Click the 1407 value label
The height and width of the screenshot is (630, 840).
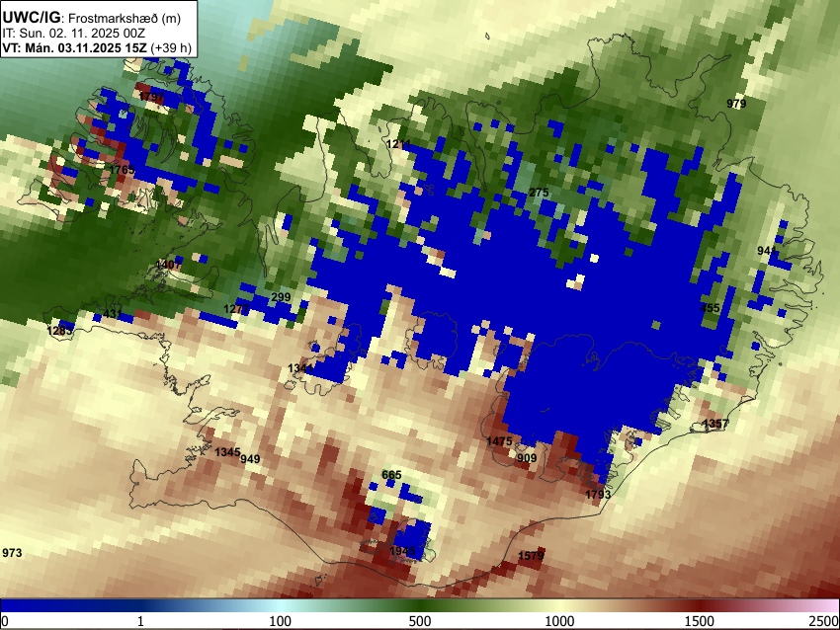coord(168,265)
